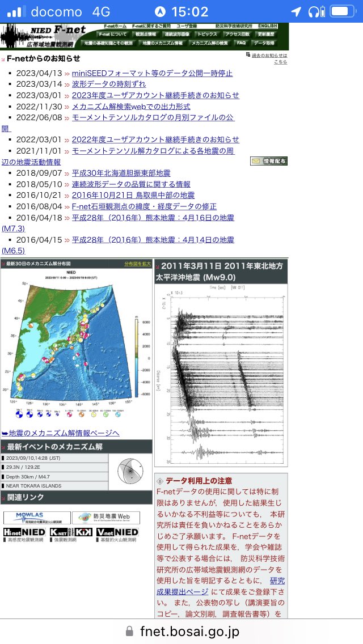Open the 防災地震Web banner
363x644 pixels.
[x=105, y=518]
